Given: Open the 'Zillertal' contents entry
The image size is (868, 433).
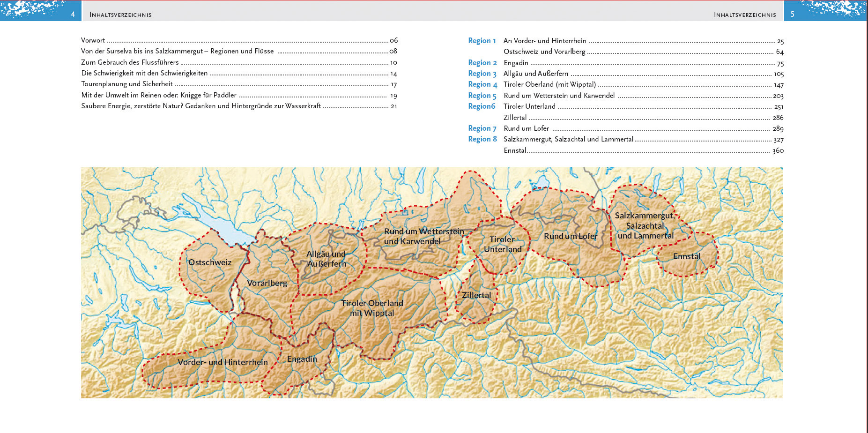Looking at the screenshot, I should (515, 118).
